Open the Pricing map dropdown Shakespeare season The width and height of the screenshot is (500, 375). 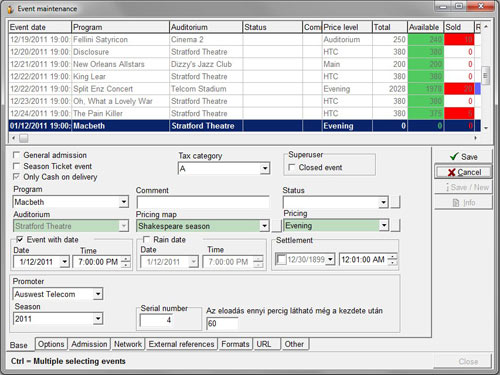tap(264, 226)
